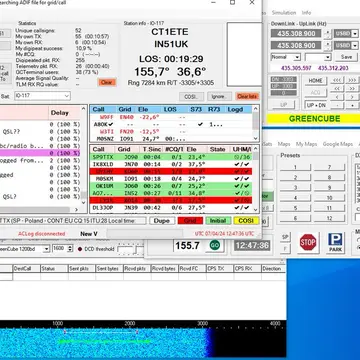Click the horizontal scrollbar right arrow in message list
This screenshot has width=360, height=360.
click(x=76, y=210)
